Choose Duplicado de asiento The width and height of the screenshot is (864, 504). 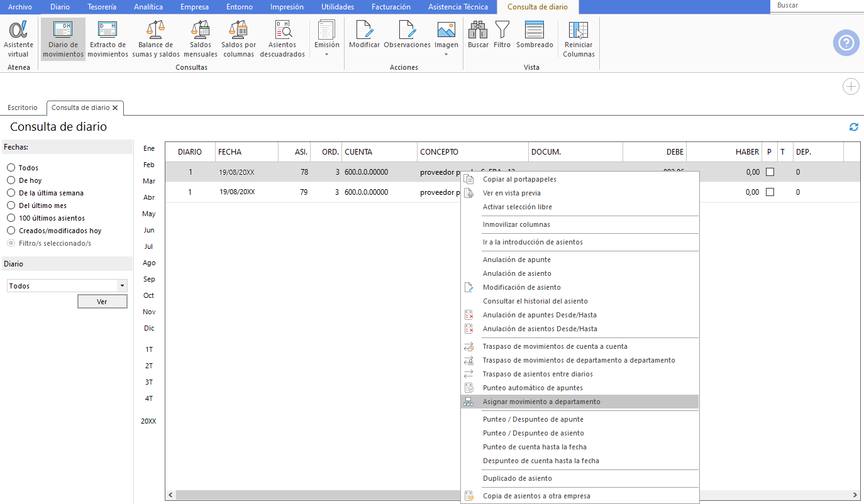click(x=579, y=478)
